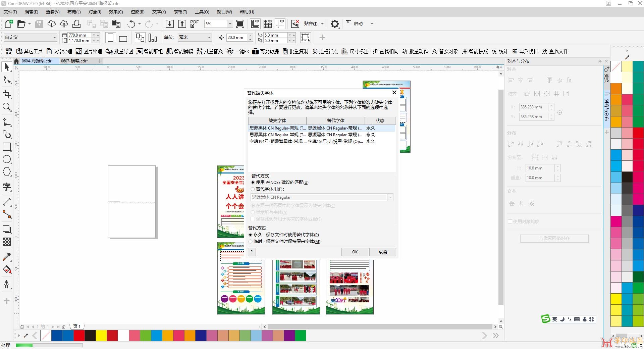644x349 pixels.
Task: Expand the zoom level 5% dropdown
Action: tap(230, 24)
